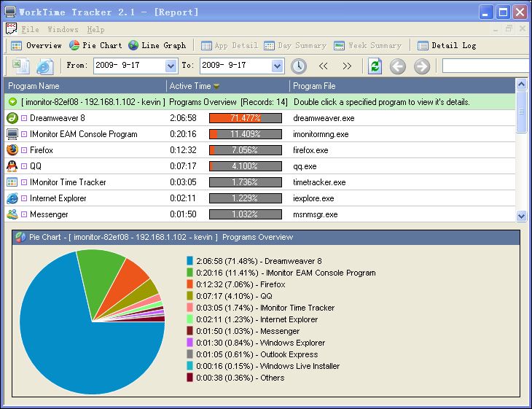The image size is (532, 409).
Task: Open the Help menu
Action: click(95, 30)
